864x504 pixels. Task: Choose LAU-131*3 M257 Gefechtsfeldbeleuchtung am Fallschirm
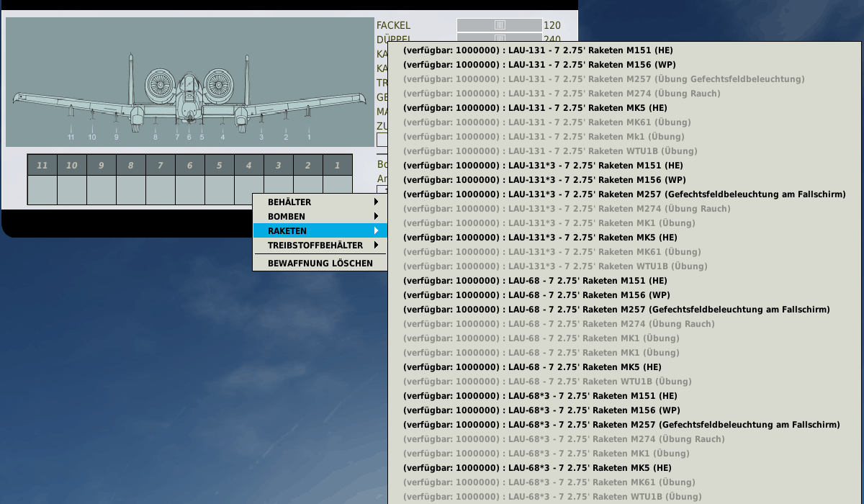[624, 194]
